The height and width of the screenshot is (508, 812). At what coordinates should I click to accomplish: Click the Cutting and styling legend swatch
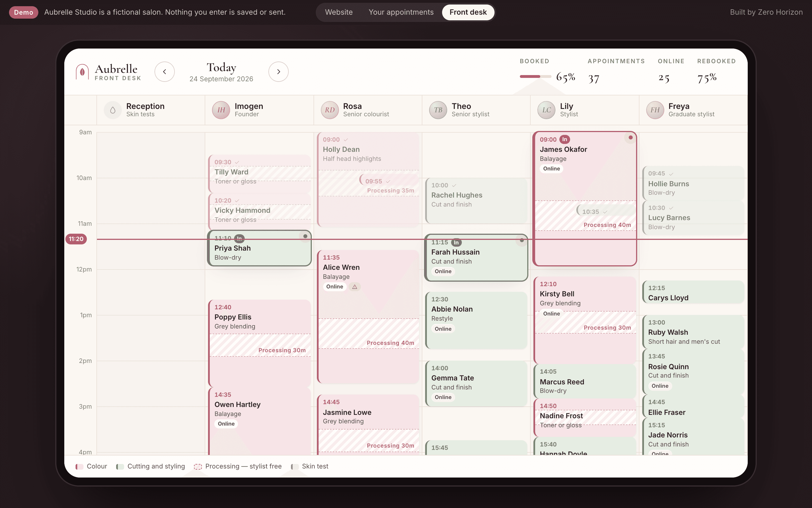[x=120, y=466]
